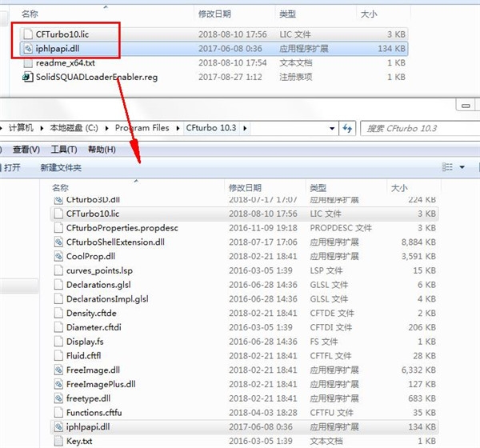The width and height of the screenshot is (480, 448).
Task: Click the CFturbo 10.3 breadcrumb
Action: [211, 128]
